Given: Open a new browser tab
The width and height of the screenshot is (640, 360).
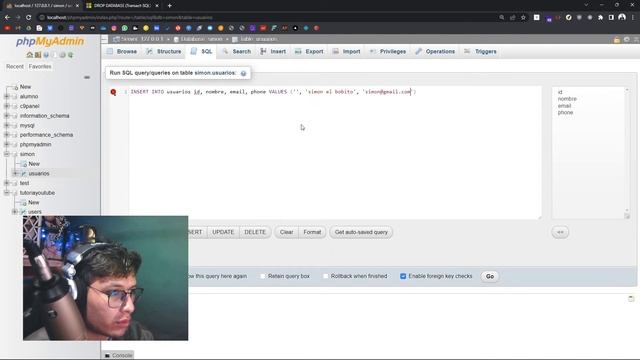Looking at the screenshot, I should click(x=169, y=6).
